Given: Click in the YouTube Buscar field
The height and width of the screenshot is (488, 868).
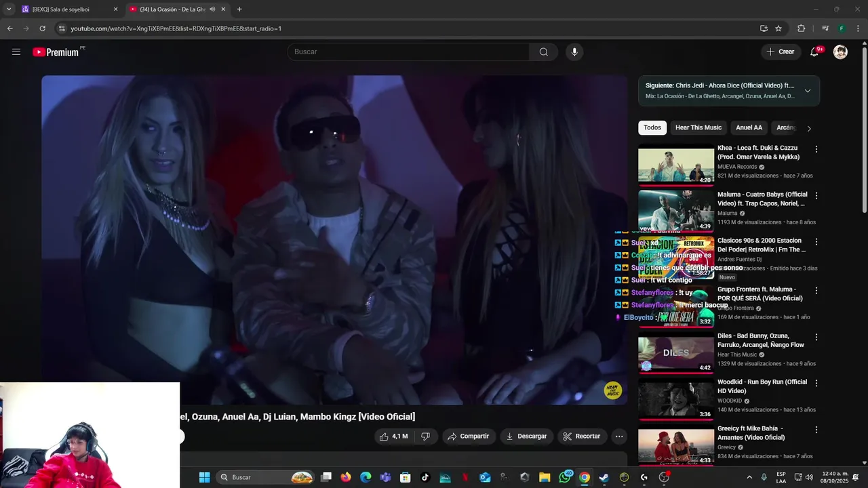Looking at the screenshot, I should 408,52.
